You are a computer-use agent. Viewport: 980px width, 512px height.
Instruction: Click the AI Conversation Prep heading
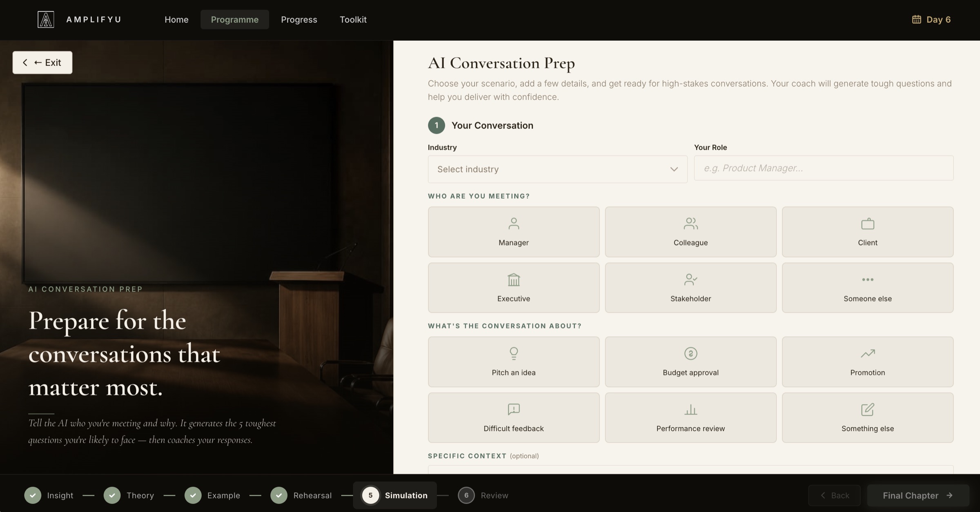click(x=501, y=63)
